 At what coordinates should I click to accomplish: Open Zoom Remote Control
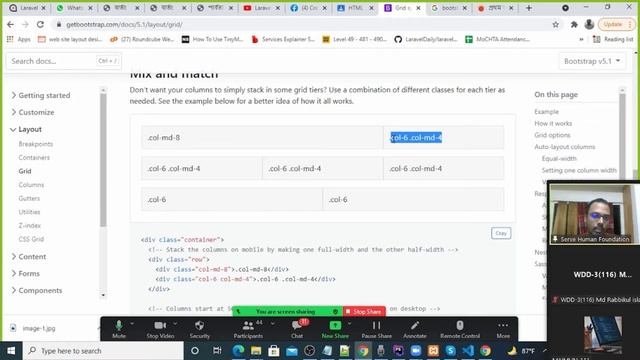460,329
